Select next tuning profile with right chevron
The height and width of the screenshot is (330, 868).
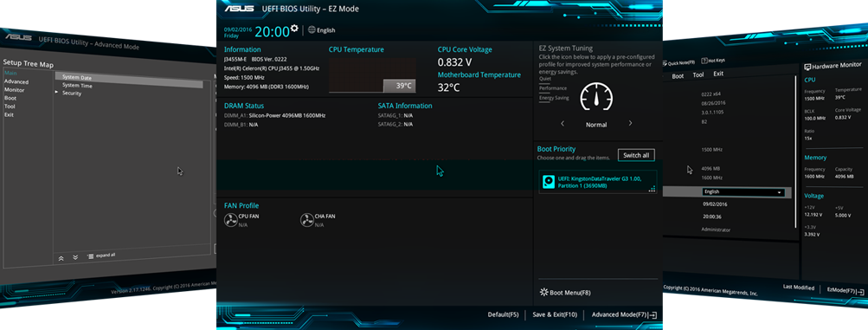coord(630,124)
